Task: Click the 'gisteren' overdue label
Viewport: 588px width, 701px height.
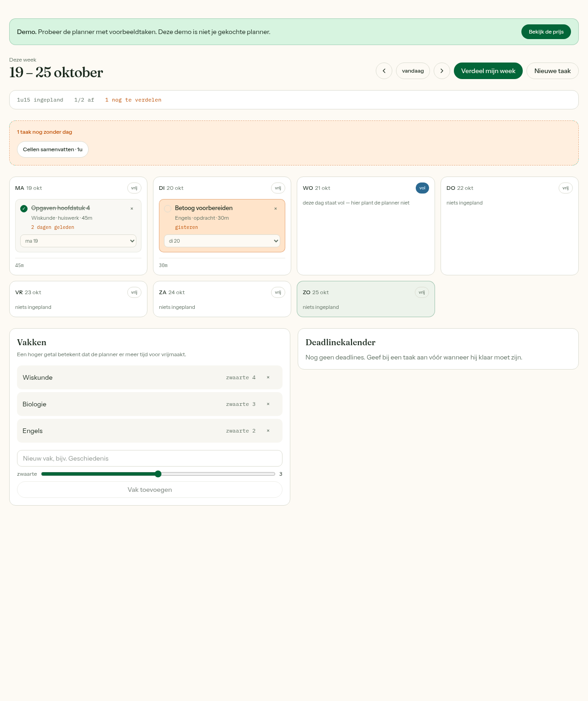Action: 187,227
